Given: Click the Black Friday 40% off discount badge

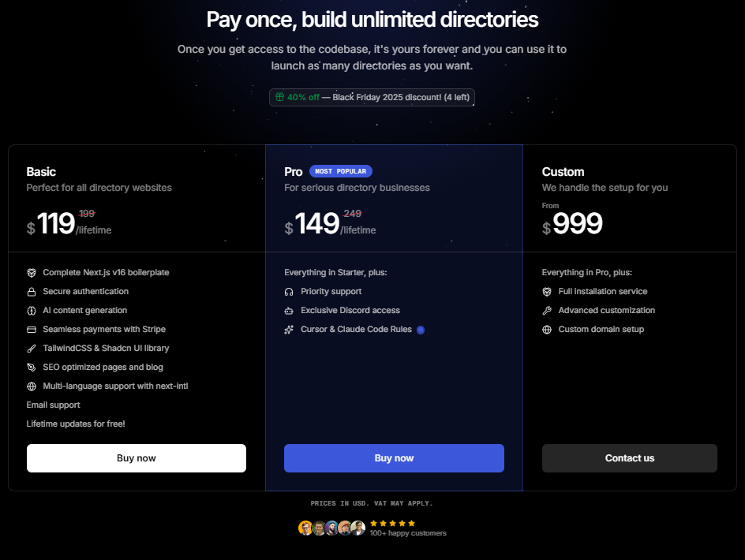Looking at the screenshot, I should click(x=372, y=97).
